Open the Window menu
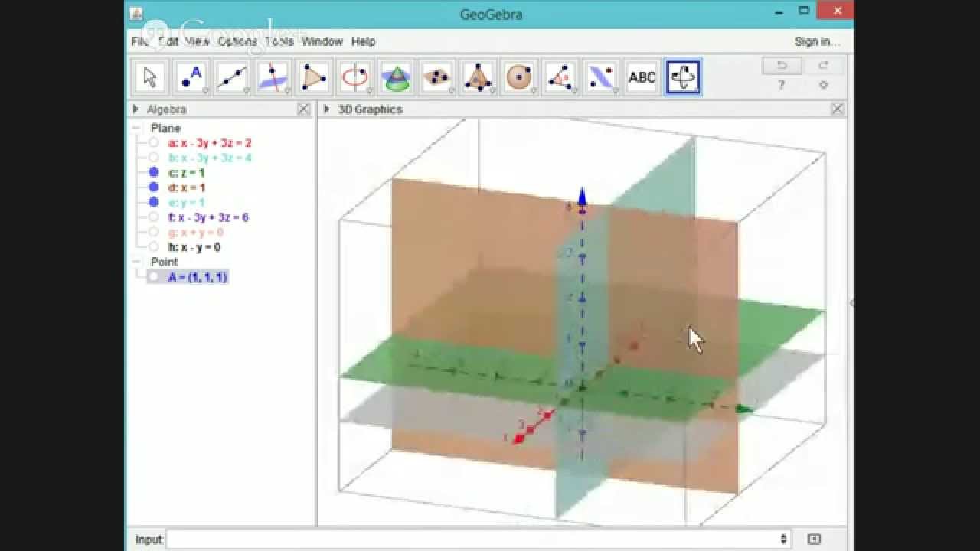The width and height of the screenshot is (980, 551). coord(322,41)
